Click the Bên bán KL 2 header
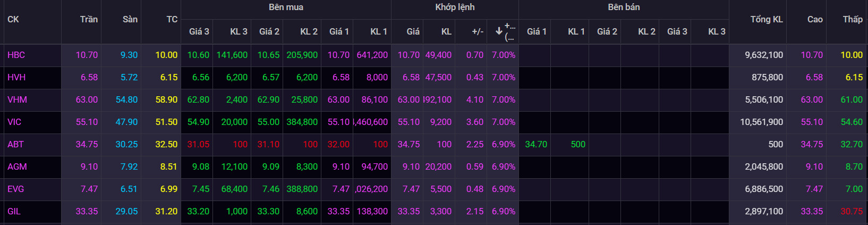This screenshot has height=225, width=868. 646,31
